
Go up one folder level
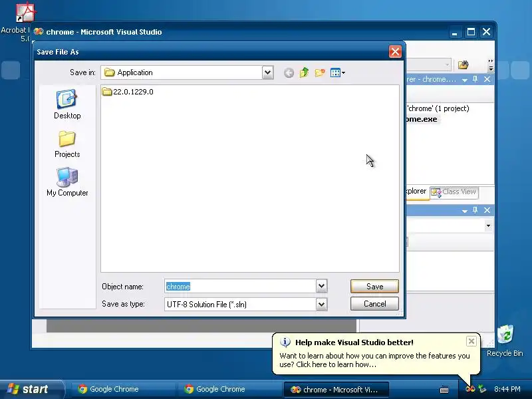pos(304,72)
